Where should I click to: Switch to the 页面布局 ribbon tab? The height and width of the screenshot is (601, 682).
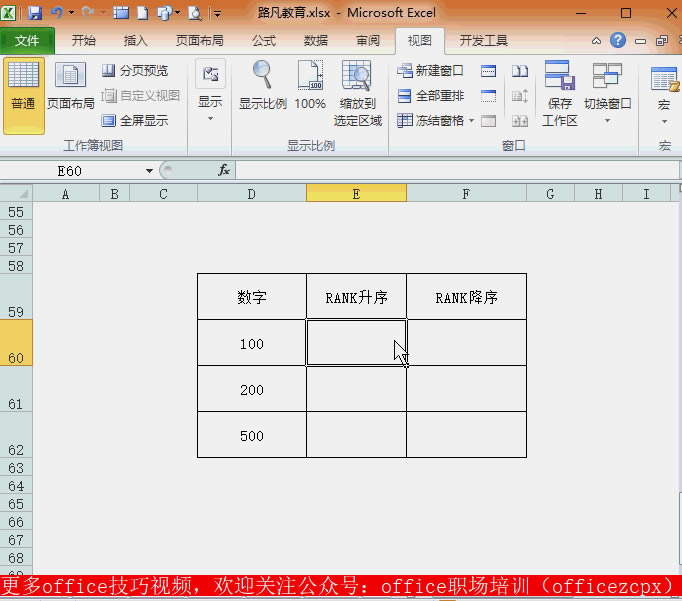[x=200, y=41]
